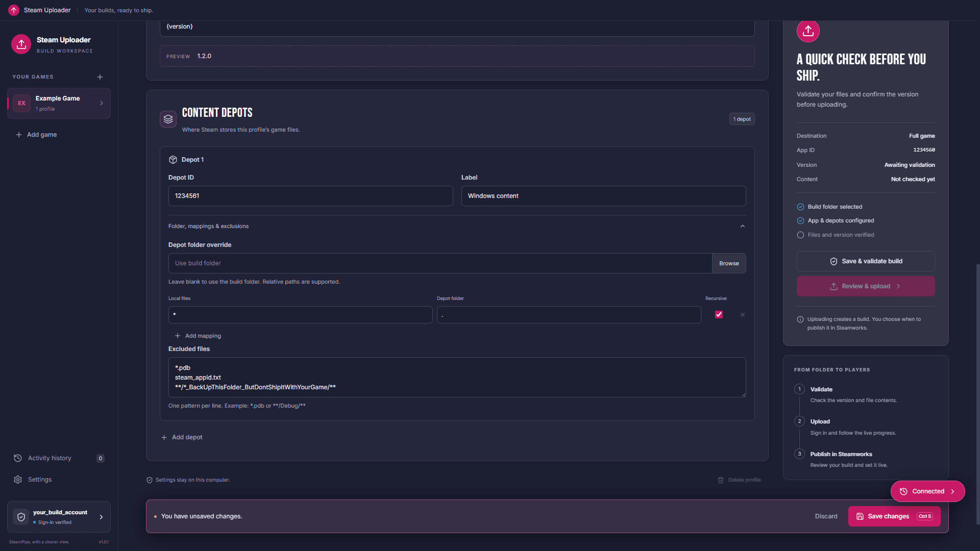Expand your_build_account chevron
980x551 pixels.
click(101, 517)
